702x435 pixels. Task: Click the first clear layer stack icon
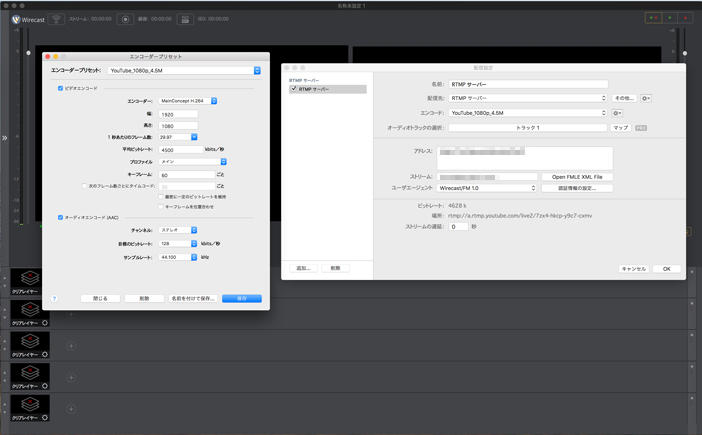coord(30,278)
